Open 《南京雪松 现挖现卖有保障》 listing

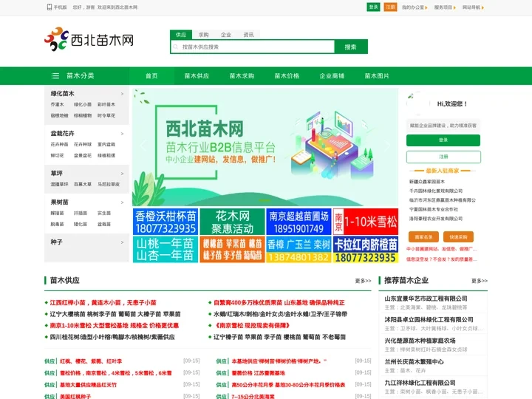point(252,325)
